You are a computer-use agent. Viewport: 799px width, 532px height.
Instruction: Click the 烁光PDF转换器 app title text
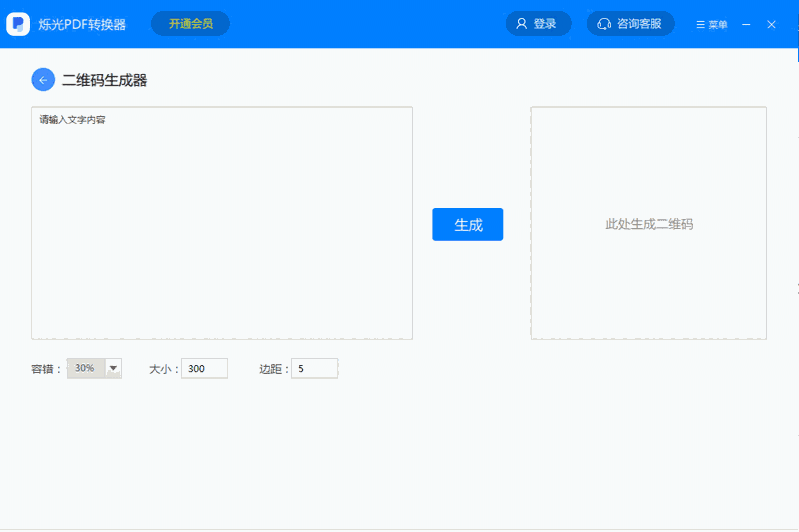coord(82,24)
